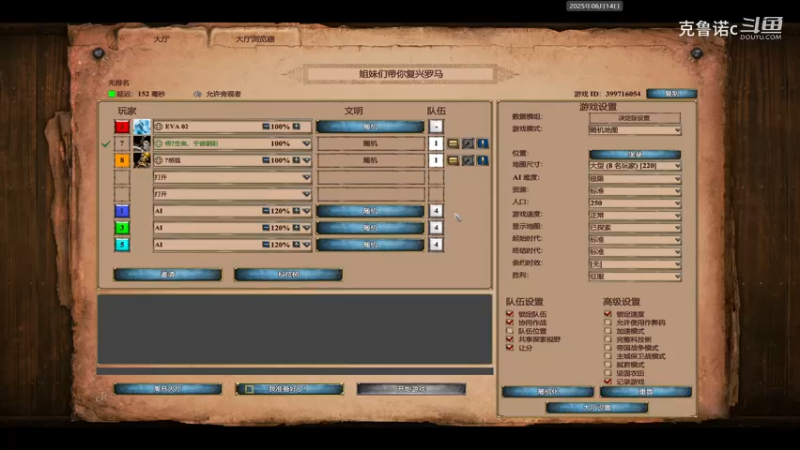Open the first empty 打开 slot dropdown
The width and height of the screenshot is (800, 450).
point(232,177)
